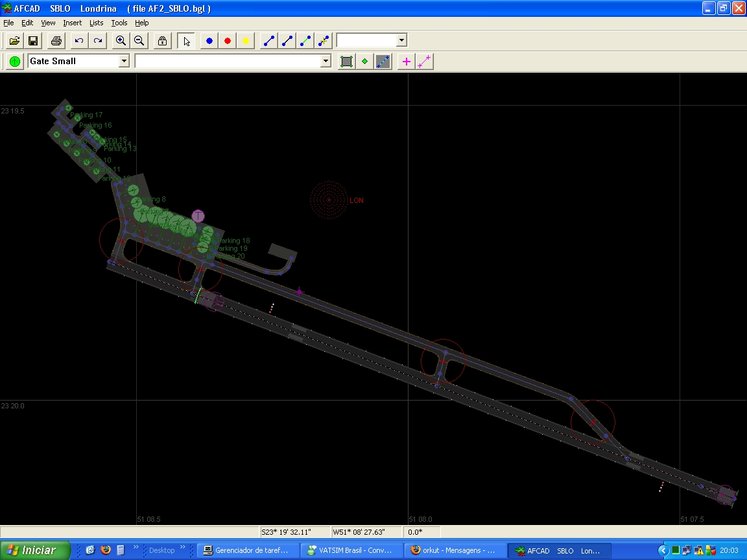Choose the second dark link line tool
The image size is (747, 560).
coord(287,41)
